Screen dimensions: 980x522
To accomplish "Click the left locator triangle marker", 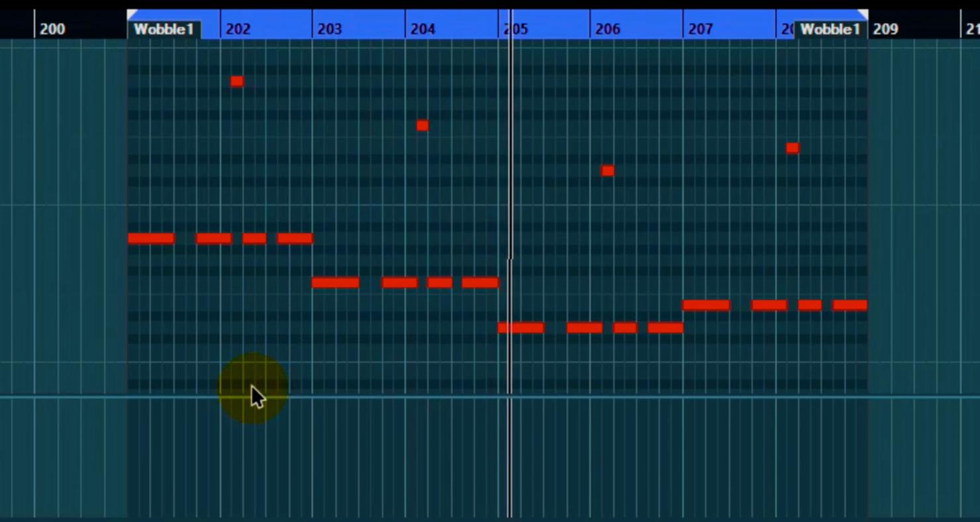I will (x=131, y=14).
